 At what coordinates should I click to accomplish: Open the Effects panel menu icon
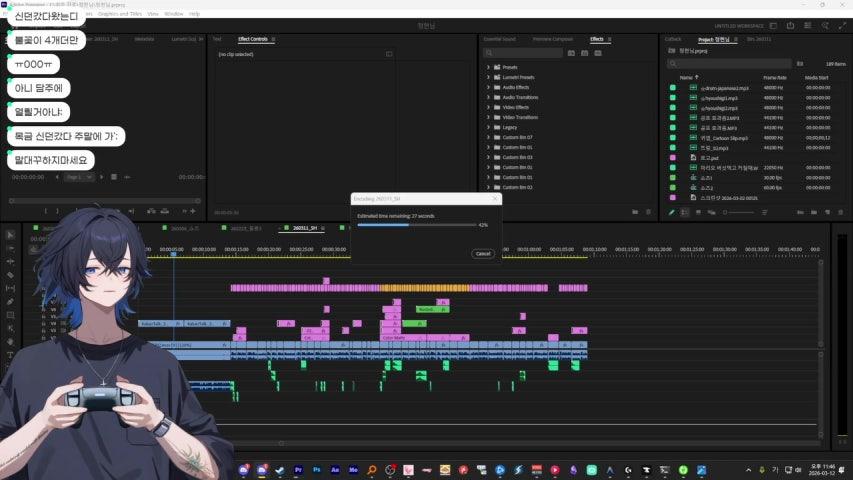tap(609, 39)
